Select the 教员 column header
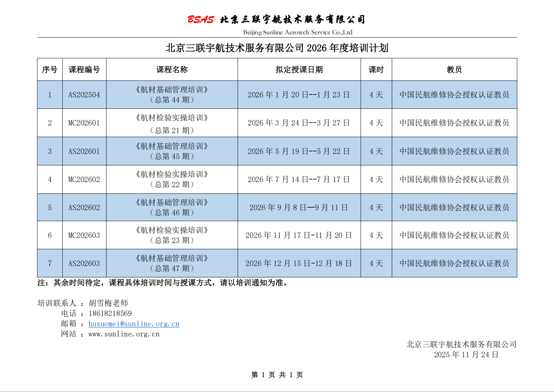This screenshot has height=392, width=554. click(455, 69)
